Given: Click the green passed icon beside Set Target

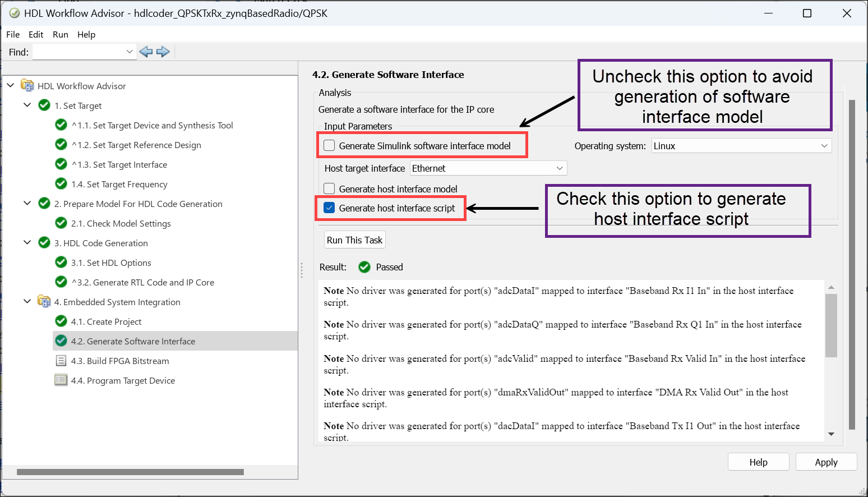Looking at the screenshot, I should click(x=44, y=105).
